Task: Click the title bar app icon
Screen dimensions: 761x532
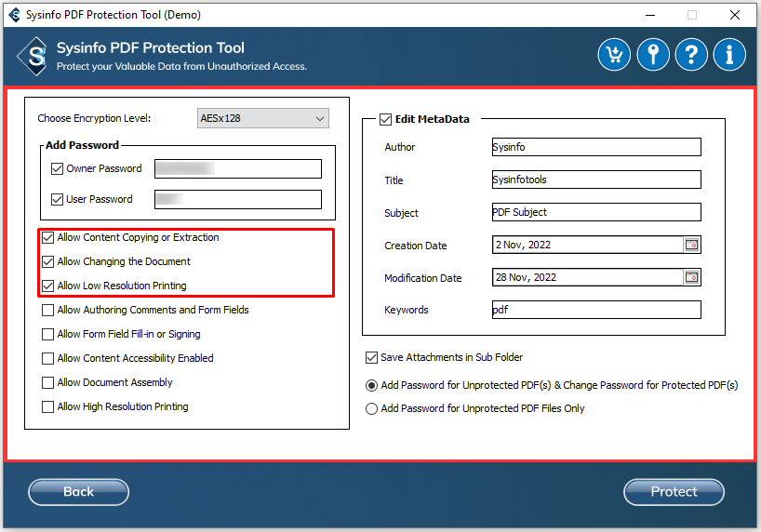Action: (x=15, y=15)
